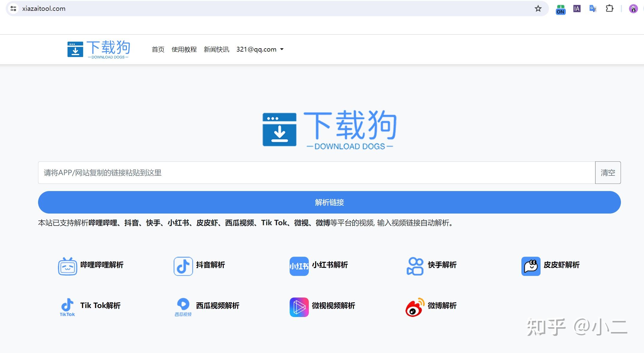
Task: Click the 清空 clear button
Action: pos(608,173)
